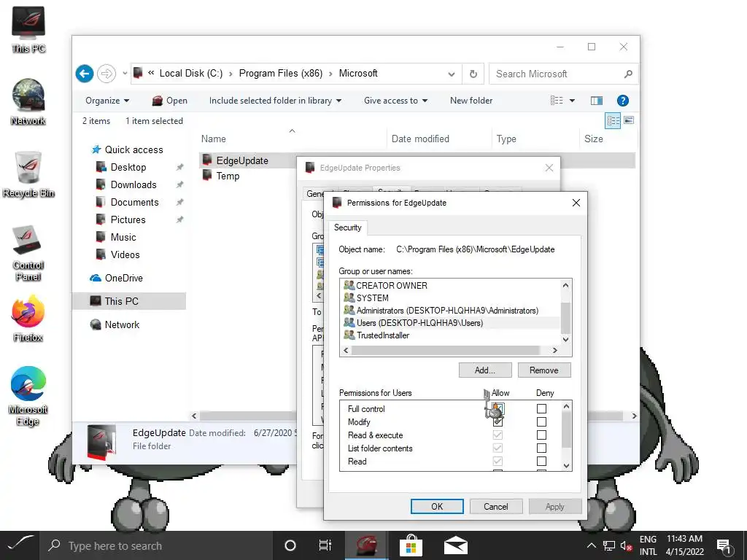Toggle Allow for List folder contents
The width and height of the screenshot is (747, 560).
(498, 448)
